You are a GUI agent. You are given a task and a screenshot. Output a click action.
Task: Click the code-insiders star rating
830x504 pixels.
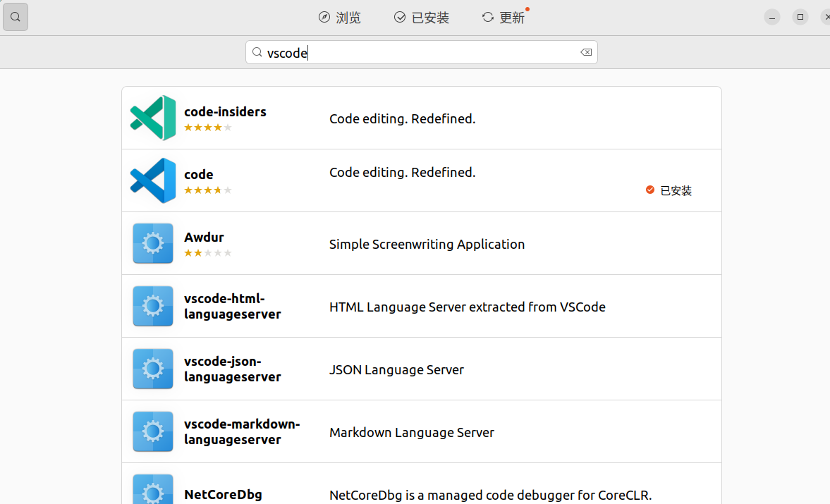click(x=208, y=128)
